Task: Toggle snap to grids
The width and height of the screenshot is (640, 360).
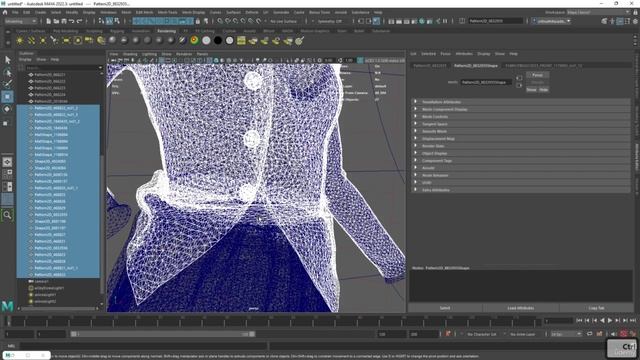Action: pos(220,21)
